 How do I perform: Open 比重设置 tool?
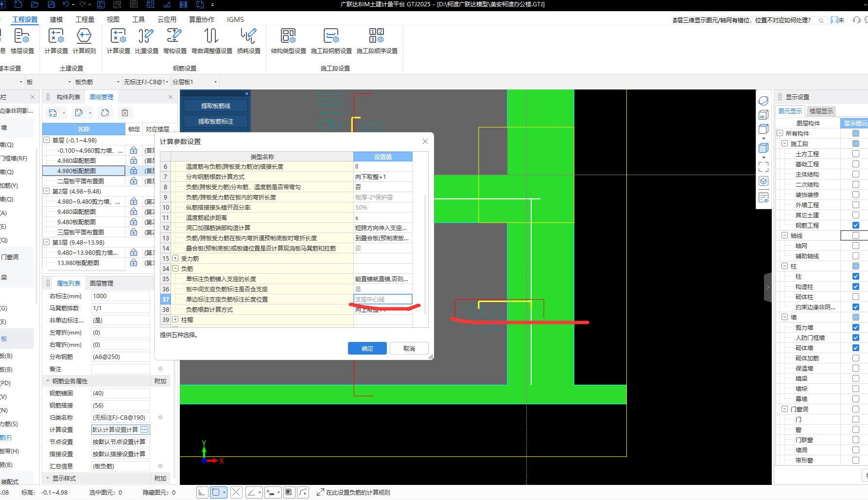(x=147, y=41)
